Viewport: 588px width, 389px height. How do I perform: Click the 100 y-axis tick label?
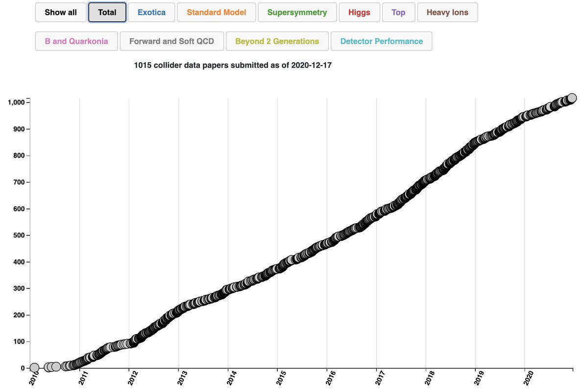click(x=18, y=341)
